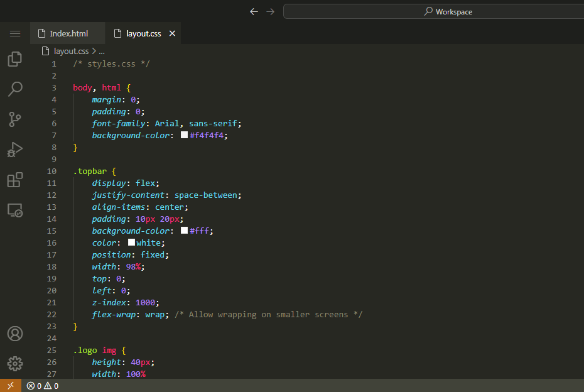
Task: Click 'position' property on line 17
Action: pos(111,254)
